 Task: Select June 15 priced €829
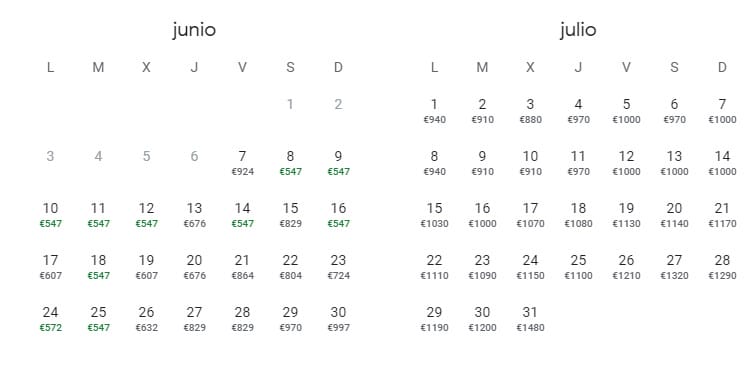(x=291, y=215)
